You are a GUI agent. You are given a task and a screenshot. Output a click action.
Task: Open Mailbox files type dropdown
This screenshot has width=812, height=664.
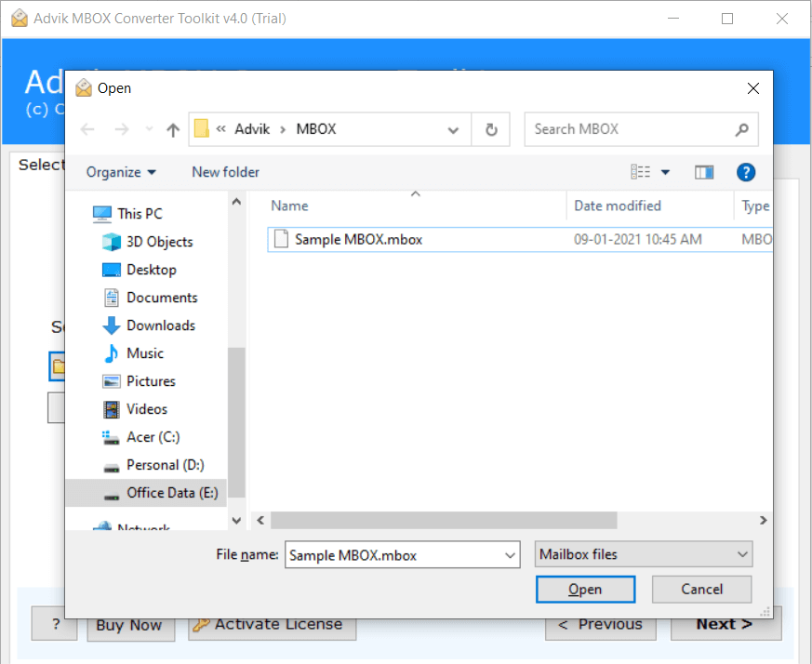643,554
